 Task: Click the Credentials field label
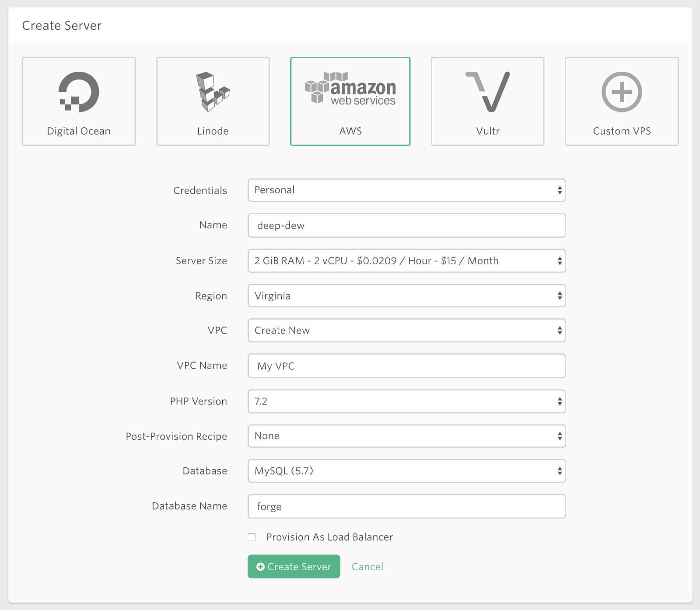pyautogui.click(x=200, y=191)
